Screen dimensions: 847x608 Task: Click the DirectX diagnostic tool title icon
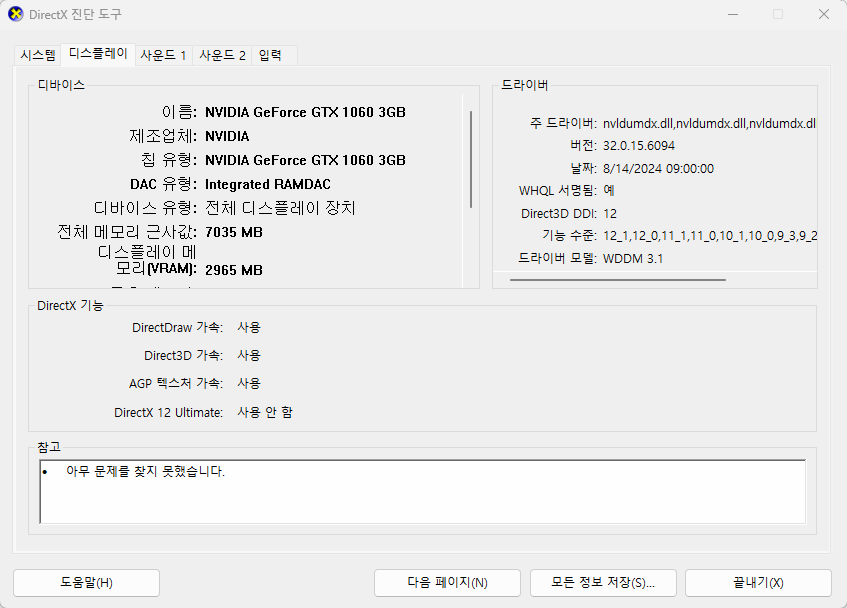16,14
